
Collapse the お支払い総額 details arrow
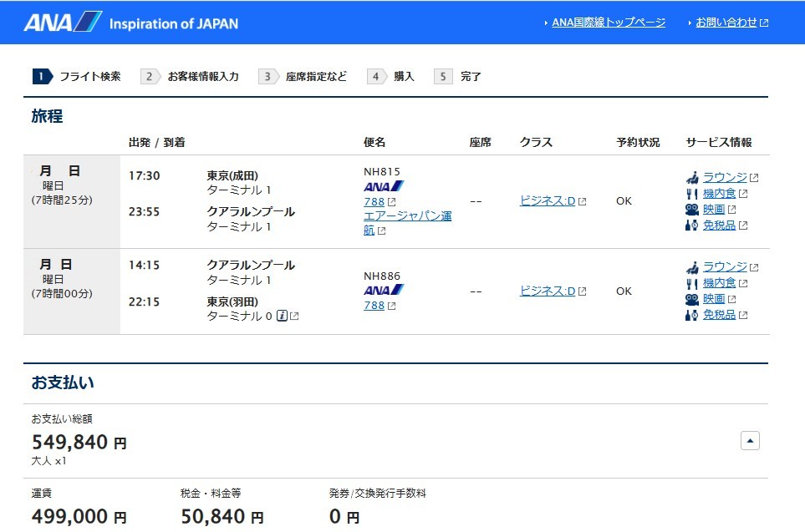(x=750, y=441)
